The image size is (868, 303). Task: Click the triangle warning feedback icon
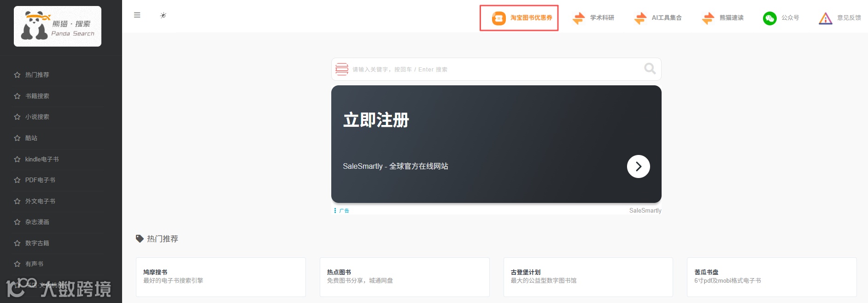(x=825, y=18)
